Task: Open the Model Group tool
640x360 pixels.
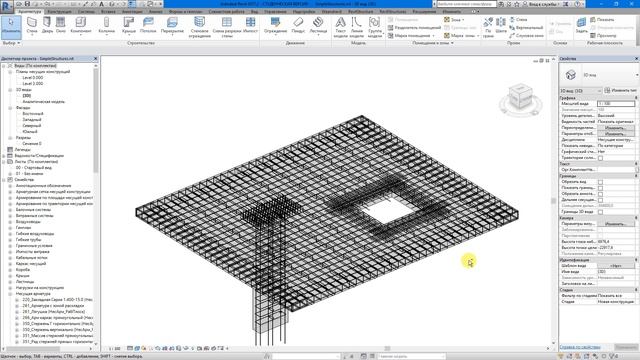Action: (x=374, y=27)
